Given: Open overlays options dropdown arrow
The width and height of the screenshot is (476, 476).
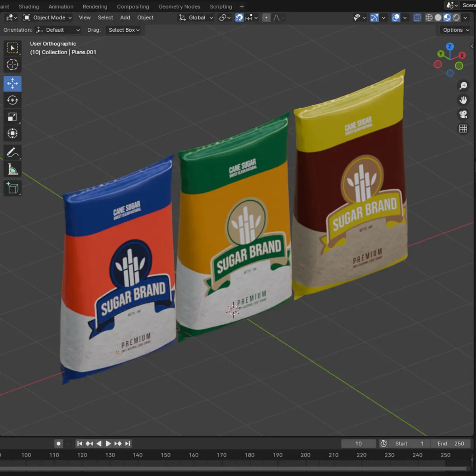Looking at the screenshot, I should 405,17.
